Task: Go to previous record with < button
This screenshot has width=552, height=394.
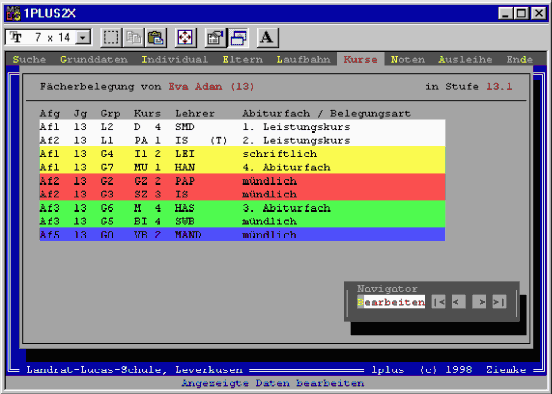Action: click(459, 302)
